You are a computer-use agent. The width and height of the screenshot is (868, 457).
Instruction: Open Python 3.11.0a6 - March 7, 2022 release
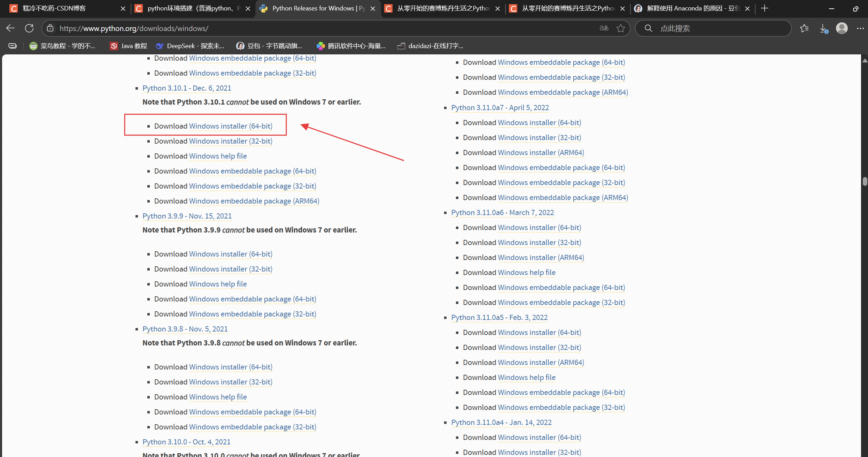coord(502,213)
